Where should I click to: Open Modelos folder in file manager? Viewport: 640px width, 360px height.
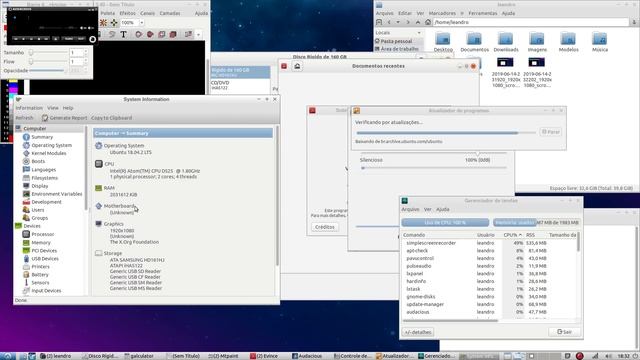click(569, 42)
